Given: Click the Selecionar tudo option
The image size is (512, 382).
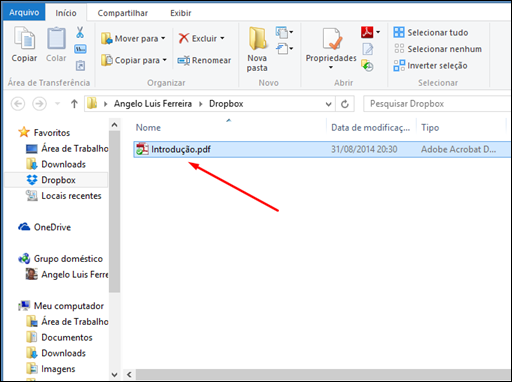Looking at the screenshot, I should tap(431, 32).
